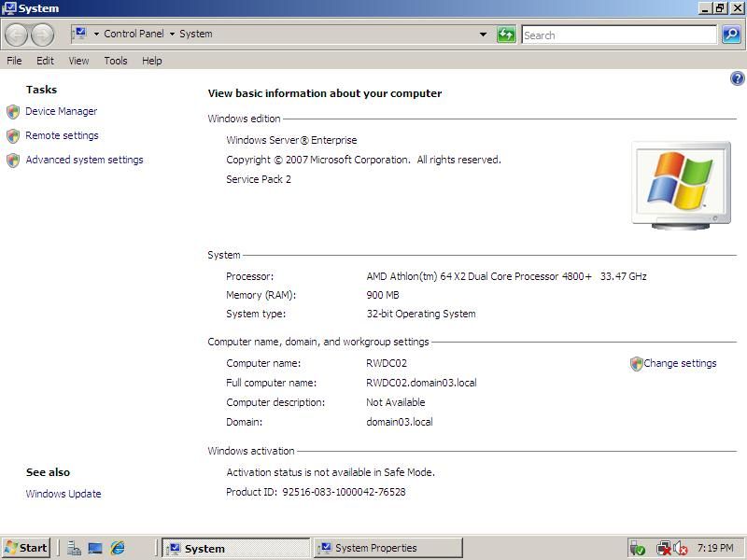Click the Computer name value RWDC02

[x=387, y=363]
